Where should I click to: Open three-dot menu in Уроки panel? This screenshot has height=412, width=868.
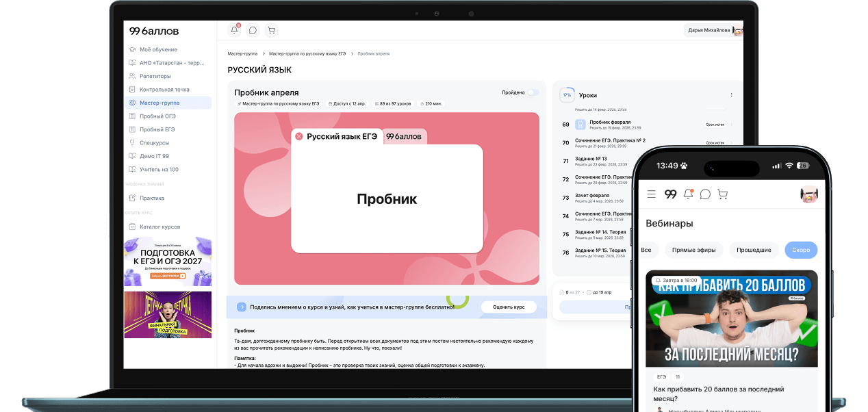click(731, 95)
